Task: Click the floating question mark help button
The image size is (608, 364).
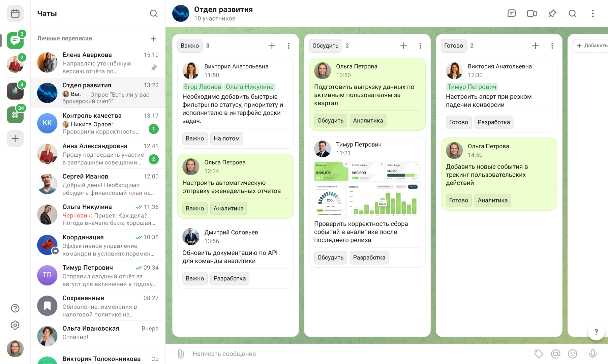Action: [x=596, y=332]
